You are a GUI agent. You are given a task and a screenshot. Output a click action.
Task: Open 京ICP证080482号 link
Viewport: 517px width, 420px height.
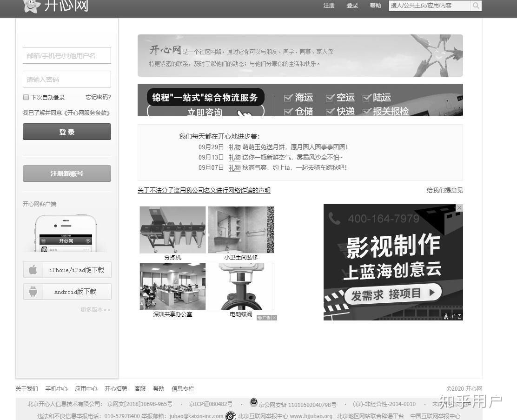click(x=211, y=404)
